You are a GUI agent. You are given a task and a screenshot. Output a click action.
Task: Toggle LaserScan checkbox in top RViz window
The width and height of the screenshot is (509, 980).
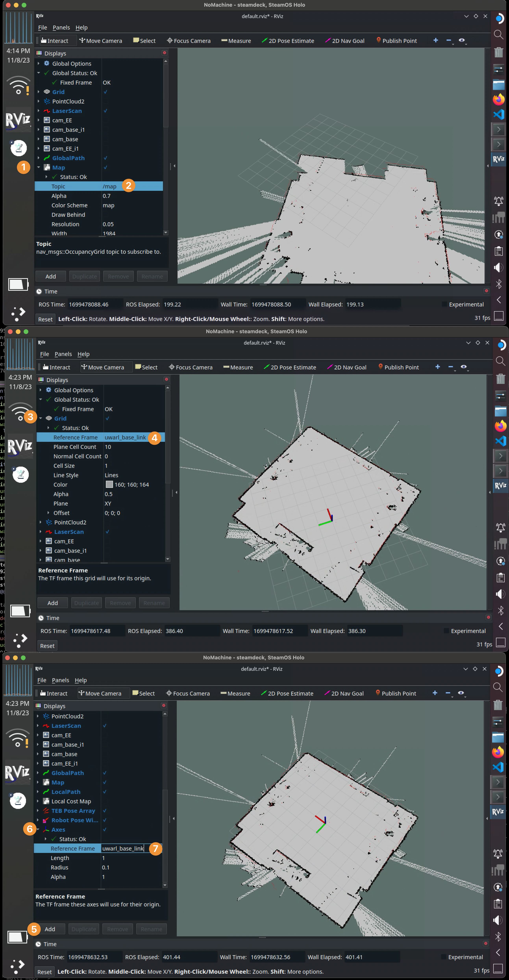click(106, 111)
